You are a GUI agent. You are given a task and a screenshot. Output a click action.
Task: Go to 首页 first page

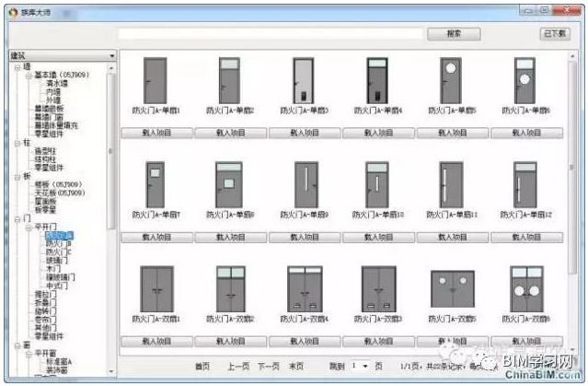click(x=202, y=366)
